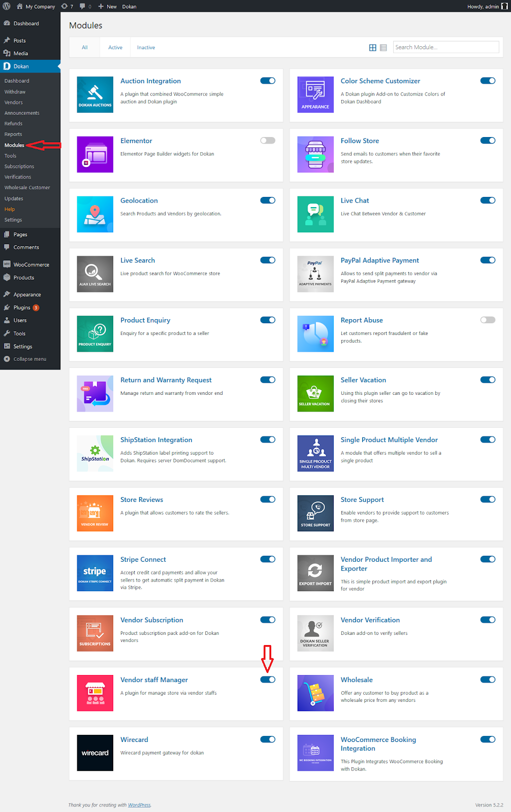Image resolution: width=511 pixels, height=812 pixels.
Task: Filter modules by Inactive tab
Action: (146, 48)
